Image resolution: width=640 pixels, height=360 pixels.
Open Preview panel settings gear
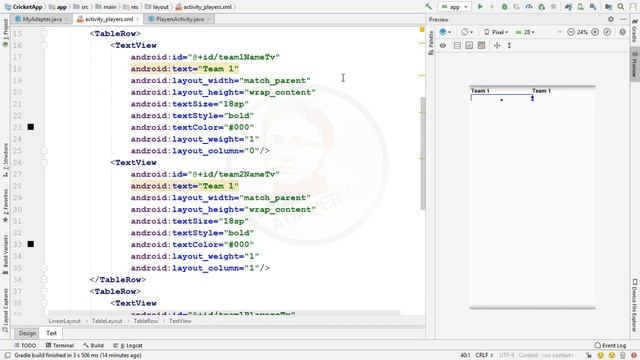(611, 19)
